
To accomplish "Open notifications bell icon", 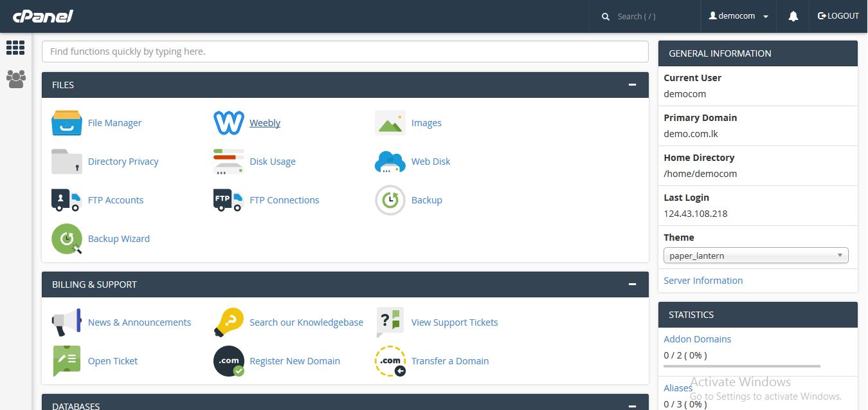I will [x=793, y=16].
